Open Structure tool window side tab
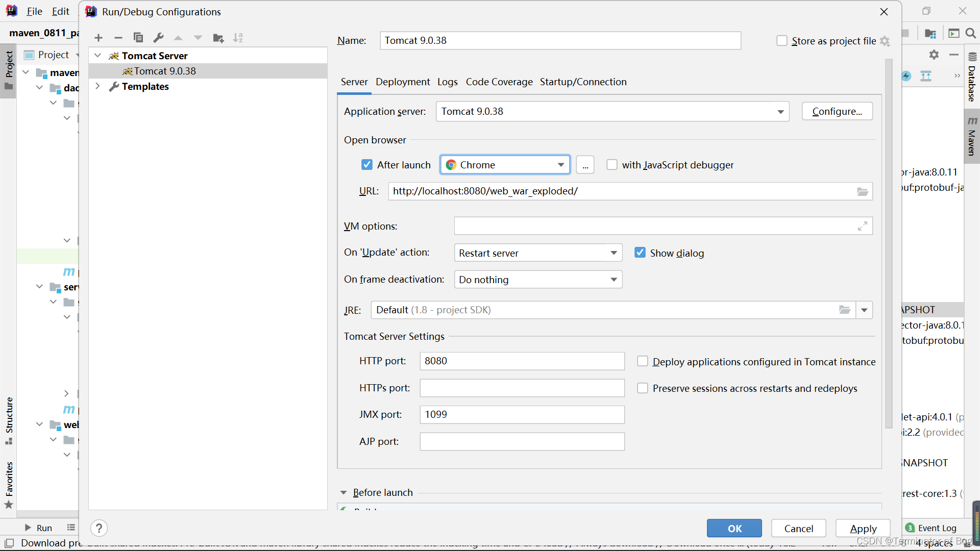 click(9, 420)
